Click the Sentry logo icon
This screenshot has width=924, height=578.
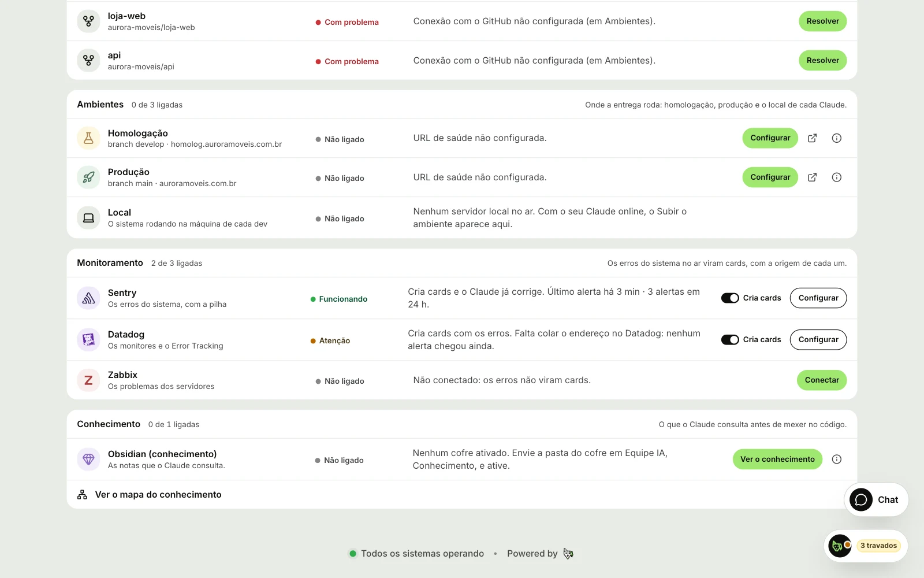(x=88, y=298)
